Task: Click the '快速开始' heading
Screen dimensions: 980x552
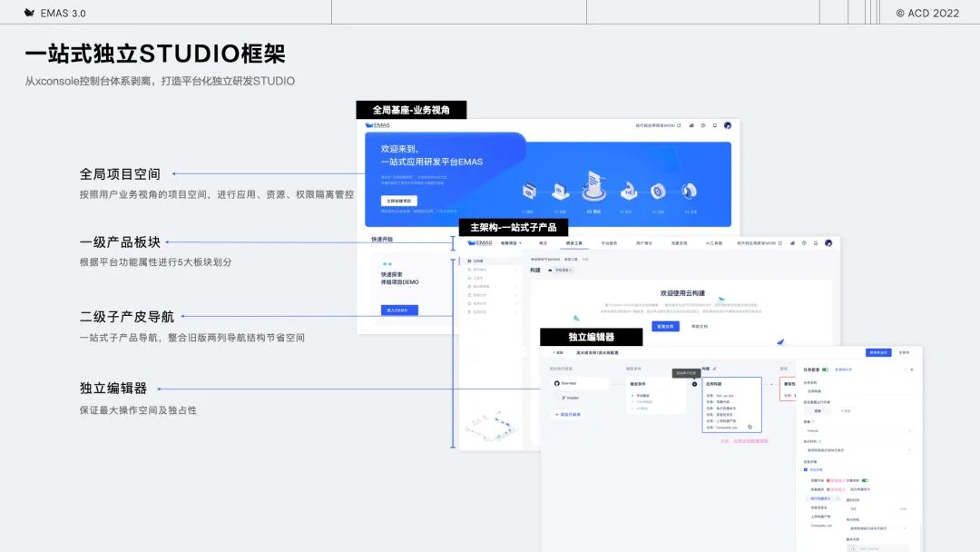Action: (382, 240)
